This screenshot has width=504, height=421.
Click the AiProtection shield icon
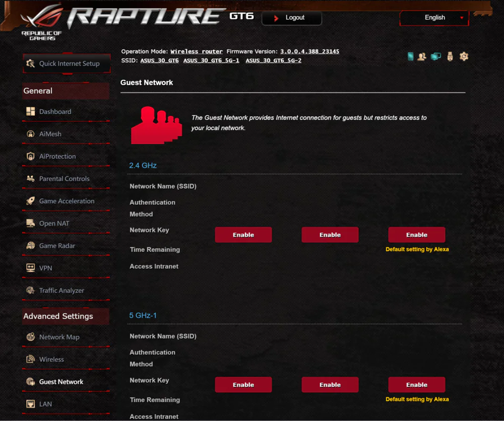click(31, 157)
